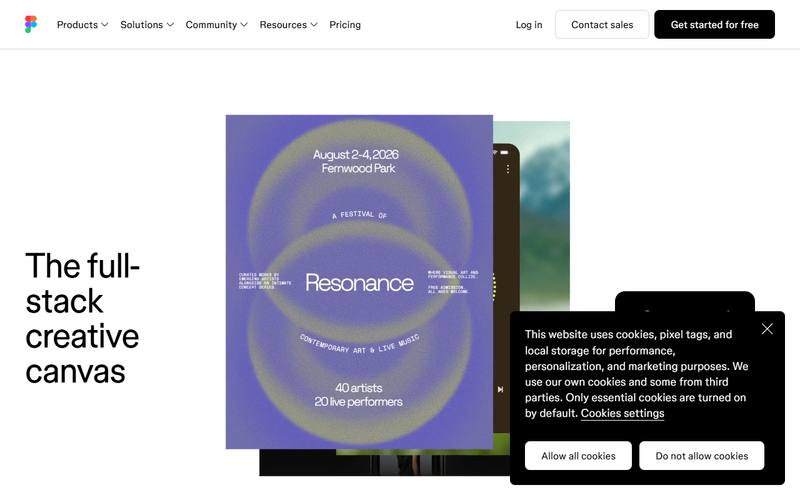Select the Resonance festival poster

point(359,282)
